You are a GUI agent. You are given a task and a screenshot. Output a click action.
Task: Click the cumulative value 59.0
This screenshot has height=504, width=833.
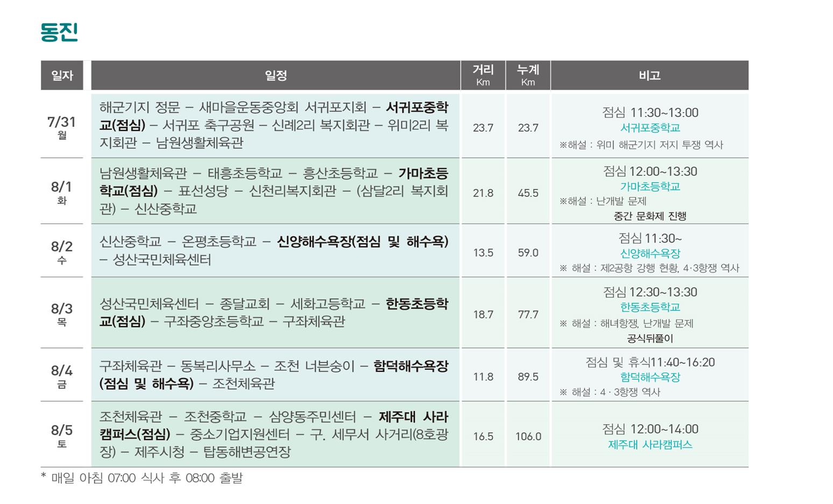(528, 252)
